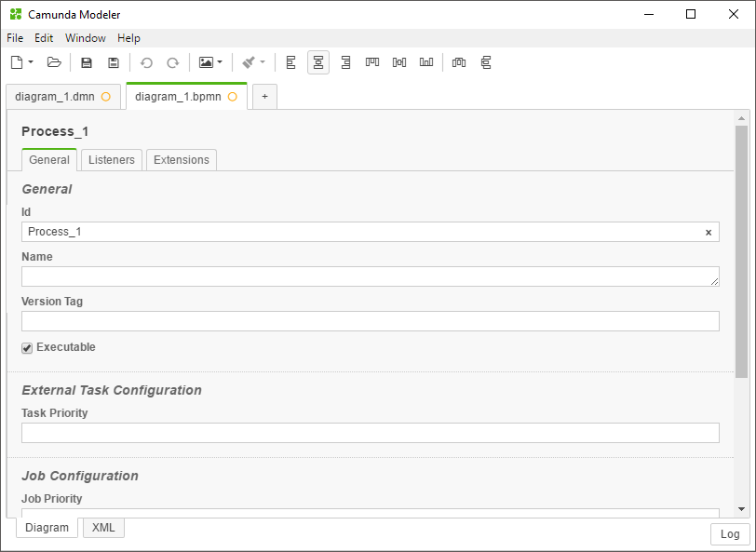Screen dimensions: 756x552
Task: Open the General properties tab
Action: point(49,160)
